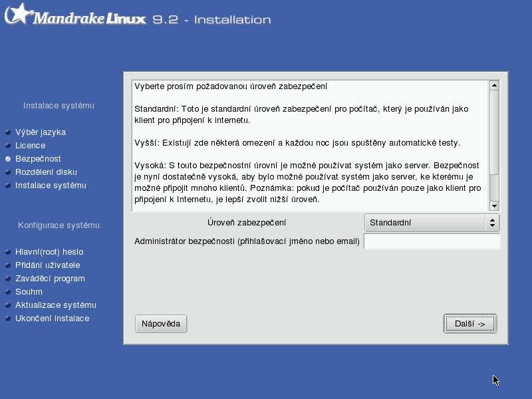Click the Úroveň zabezpečení label
Screen dimensions: 532x399
[247, 223]
